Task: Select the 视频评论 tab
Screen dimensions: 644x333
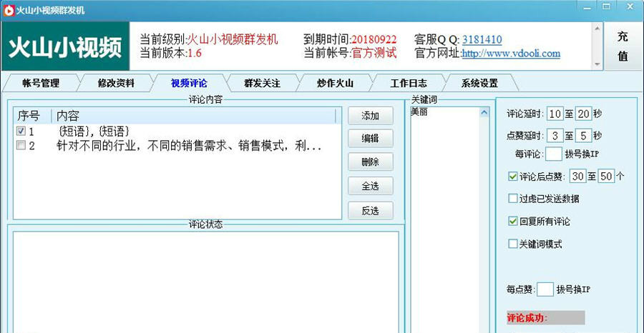Action: tap(189, 83)
